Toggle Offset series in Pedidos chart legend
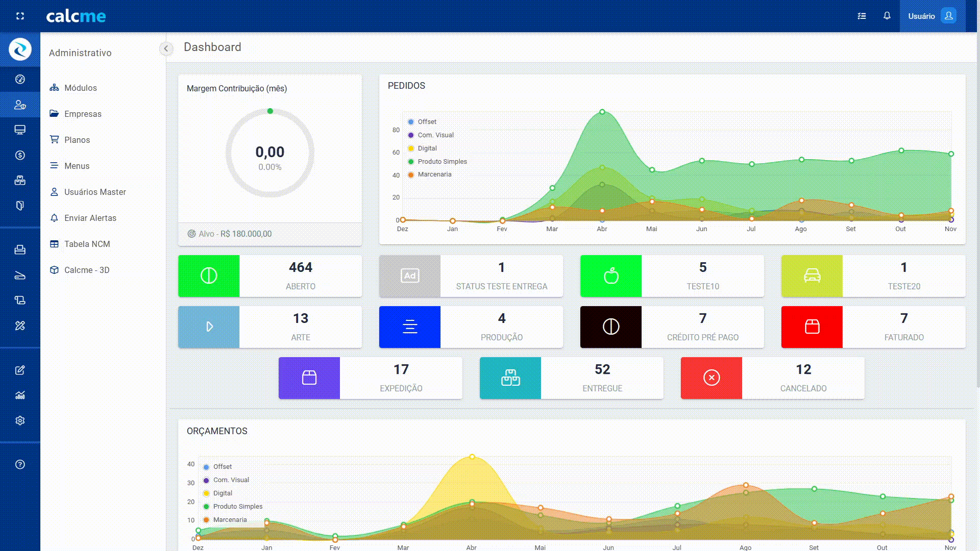 (x=427, y=122)
